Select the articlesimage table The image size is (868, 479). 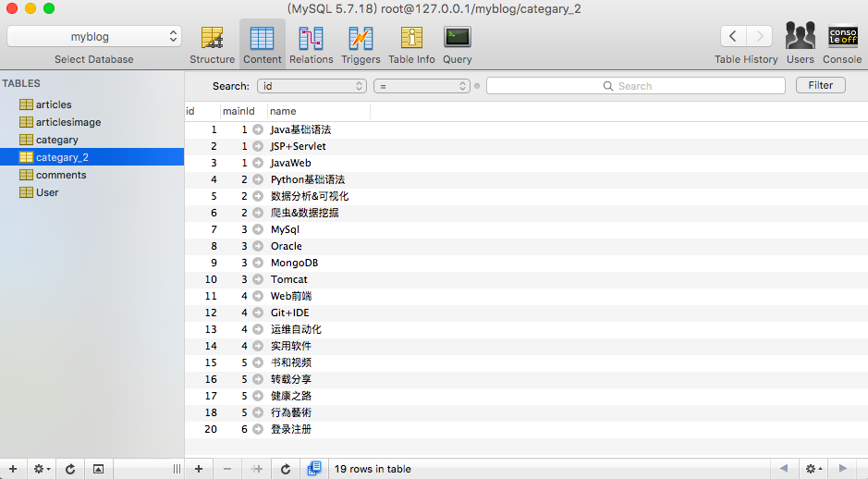92,122
